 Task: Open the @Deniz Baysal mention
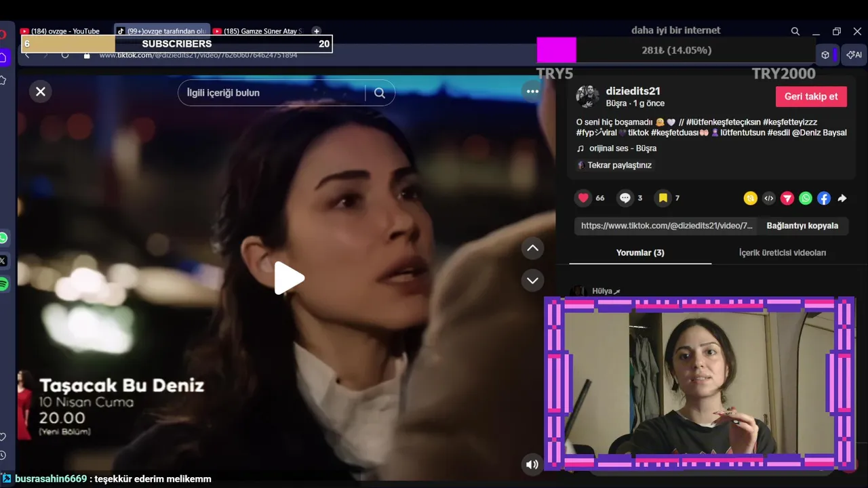pyautogui.click(x=819, y=133)
